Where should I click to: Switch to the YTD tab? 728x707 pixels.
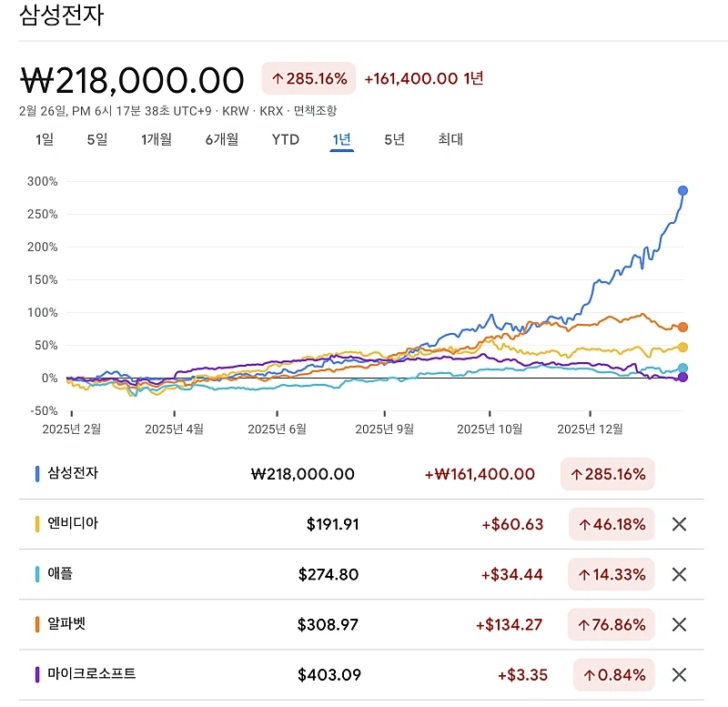[285, 140]
